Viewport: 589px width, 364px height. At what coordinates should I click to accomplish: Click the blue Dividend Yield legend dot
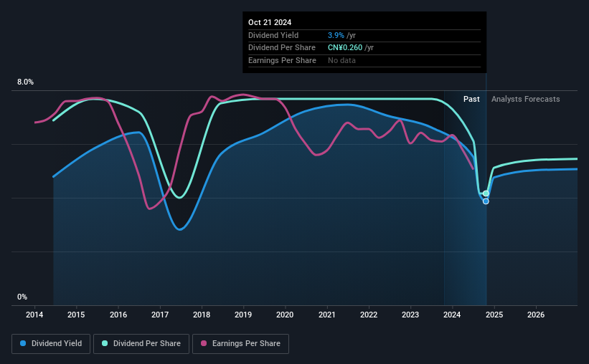(23, 343)
